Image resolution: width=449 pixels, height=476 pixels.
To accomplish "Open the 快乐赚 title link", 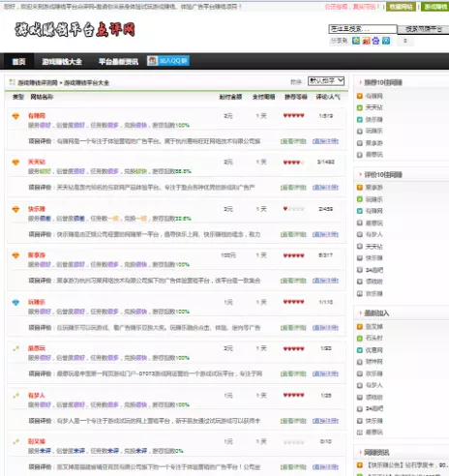I will (x=37, y=209).
